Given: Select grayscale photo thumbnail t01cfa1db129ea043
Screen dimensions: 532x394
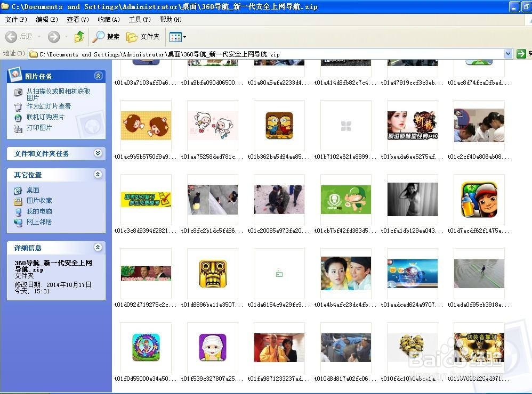Looking at the screenshot, I should [413, 200].
